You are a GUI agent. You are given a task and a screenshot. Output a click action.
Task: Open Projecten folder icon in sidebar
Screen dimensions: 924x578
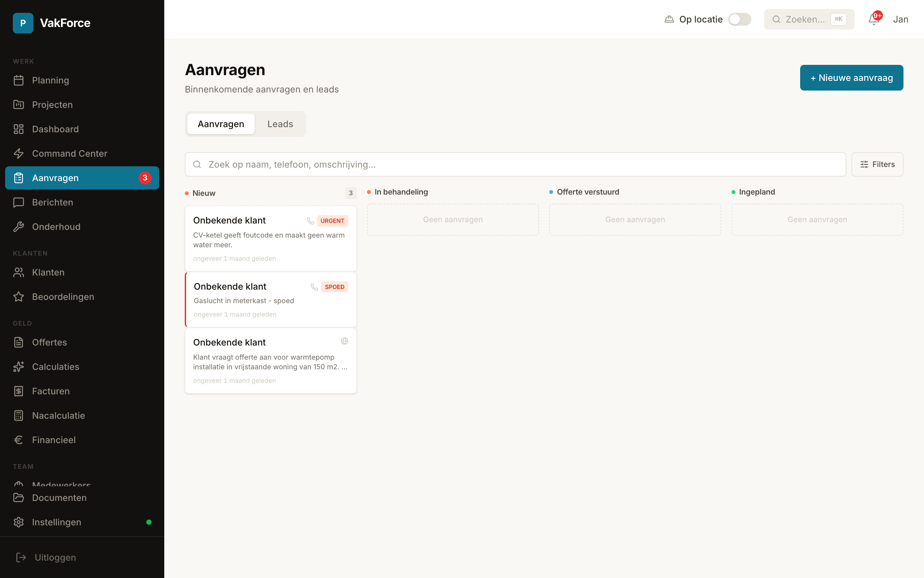[19, 105]
